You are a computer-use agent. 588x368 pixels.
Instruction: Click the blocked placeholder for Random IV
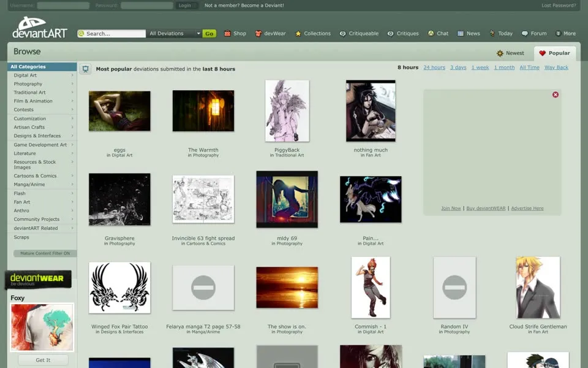tap(454, 288)
